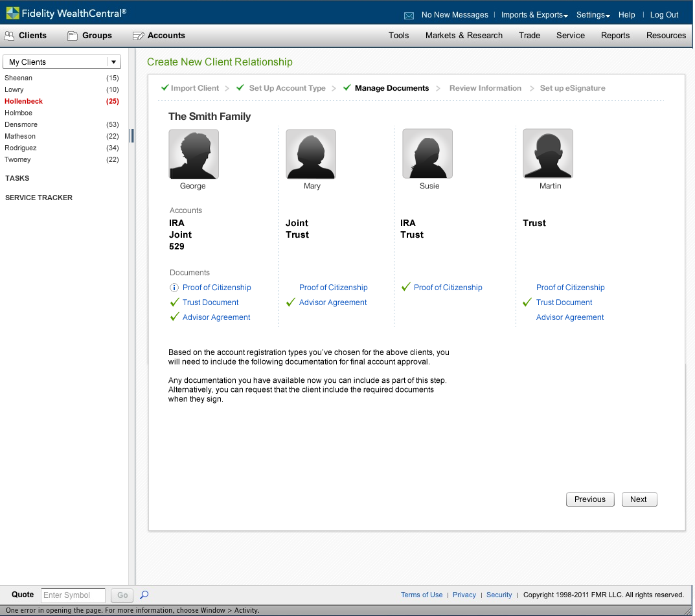Expand the My Clients dropdown
695x616 pixels.
pos(114,62)
